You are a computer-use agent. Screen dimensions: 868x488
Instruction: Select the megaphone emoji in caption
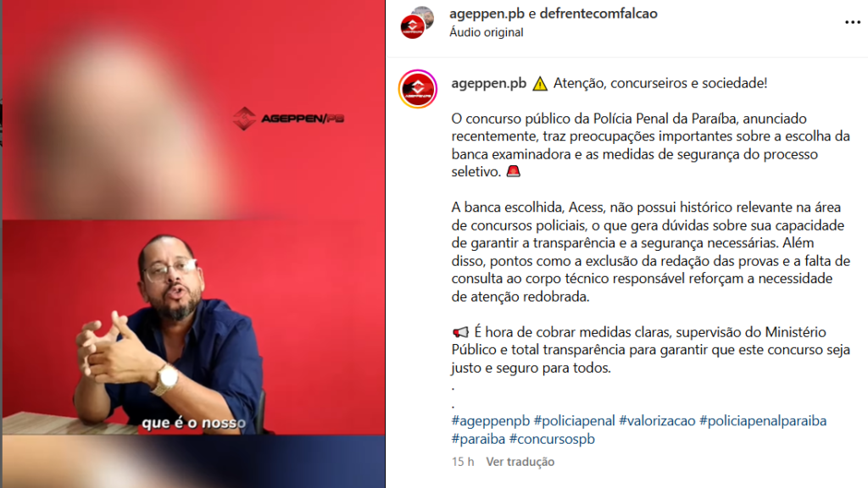click(x=460, y=332)
